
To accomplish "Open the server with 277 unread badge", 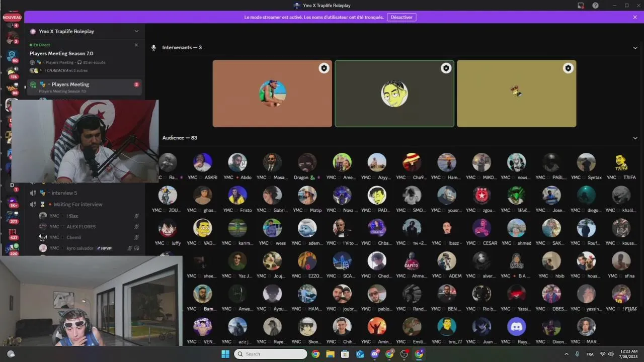I will (12, 217).
